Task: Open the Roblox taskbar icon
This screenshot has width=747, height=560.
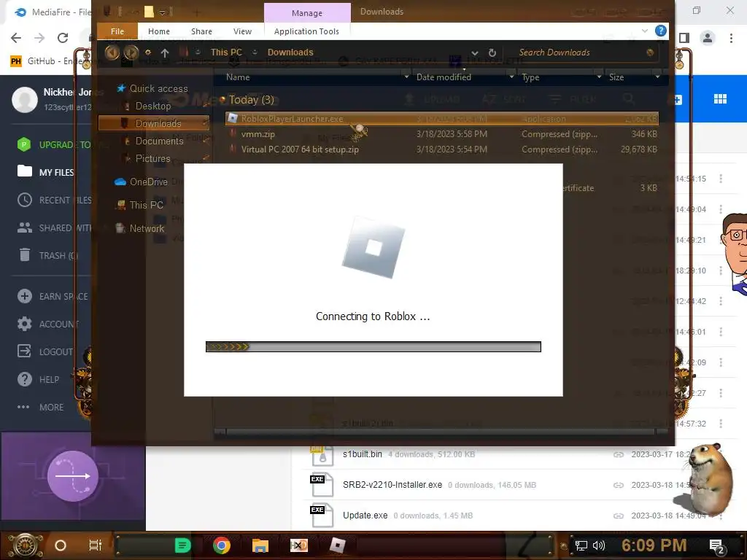Action: pyautogui.click(x=337, y=545)
